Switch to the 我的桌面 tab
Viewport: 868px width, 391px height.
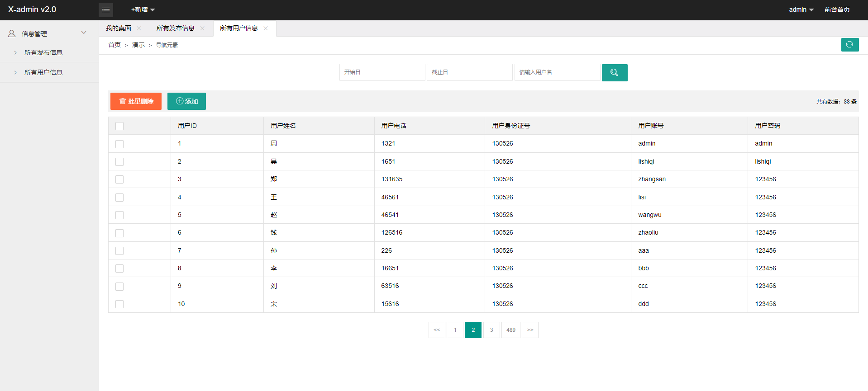119,28
